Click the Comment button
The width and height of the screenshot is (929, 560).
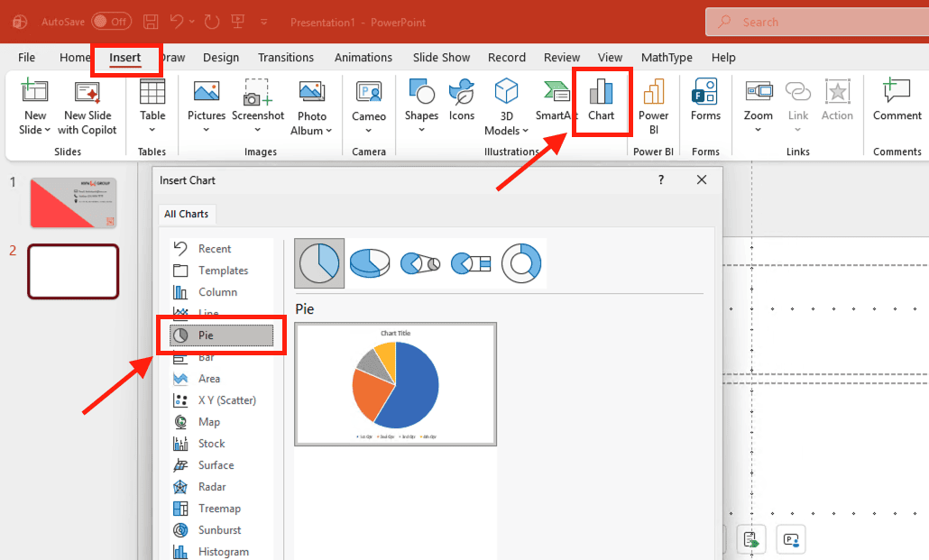(897, 101)
